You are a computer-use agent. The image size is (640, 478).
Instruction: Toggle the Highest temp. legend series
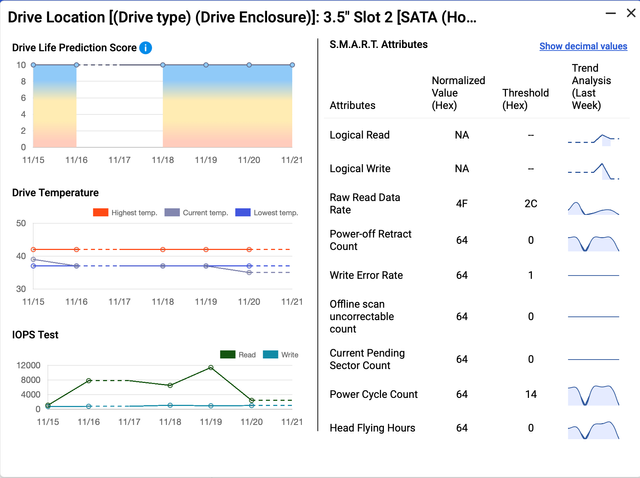click(x=129, y=213)
